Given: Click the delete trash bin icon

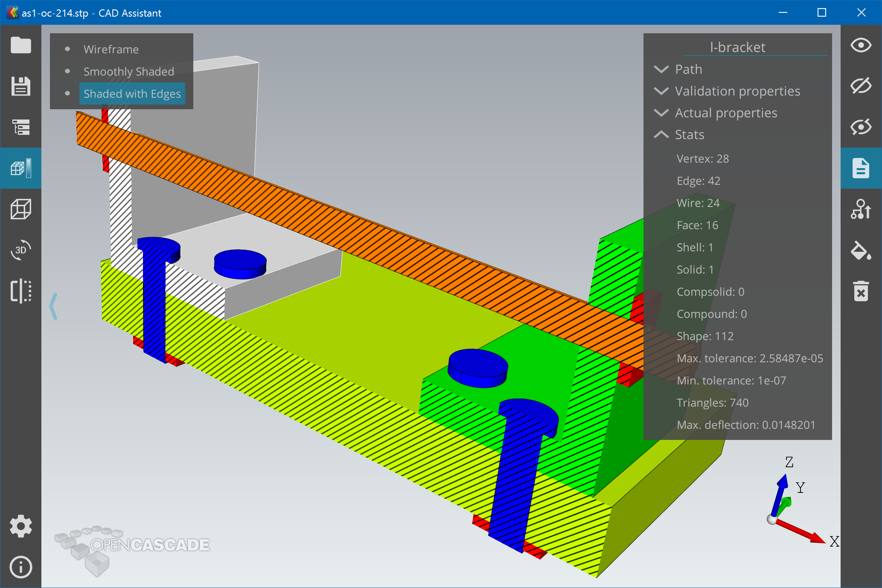Looking at the screenshot, I should (x=861, y=291).
